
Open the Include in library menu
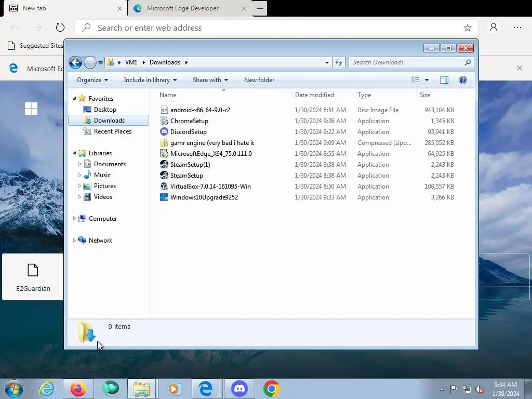[x=150, y=80]
